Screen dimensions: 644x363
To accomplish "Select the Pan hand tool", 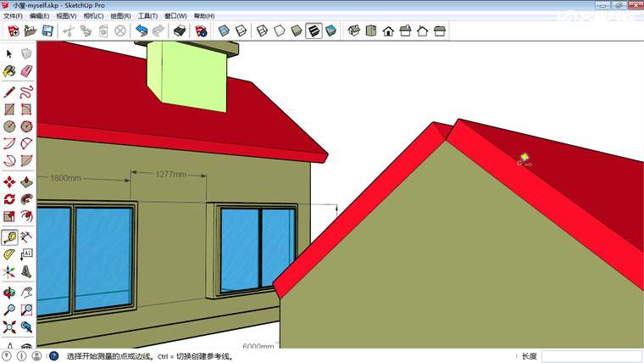I will coord(26,292).
